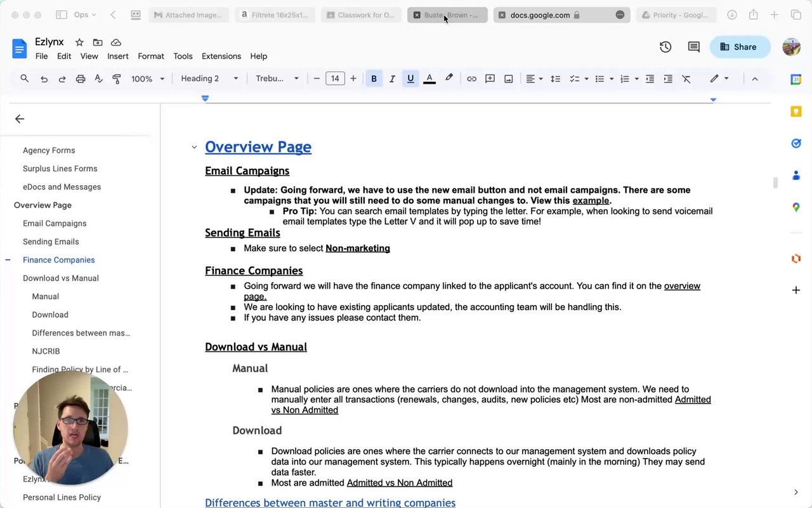Collapse the Overview Page heading section
This screenshot has height=508, width=812.
(194, 147)
